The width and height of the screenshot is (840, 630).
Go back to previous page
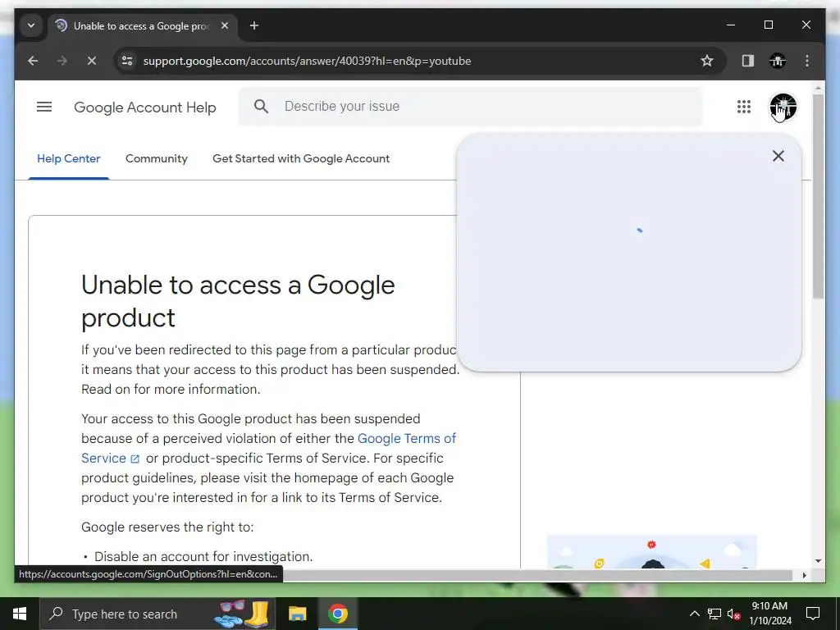tap(33, 61)
